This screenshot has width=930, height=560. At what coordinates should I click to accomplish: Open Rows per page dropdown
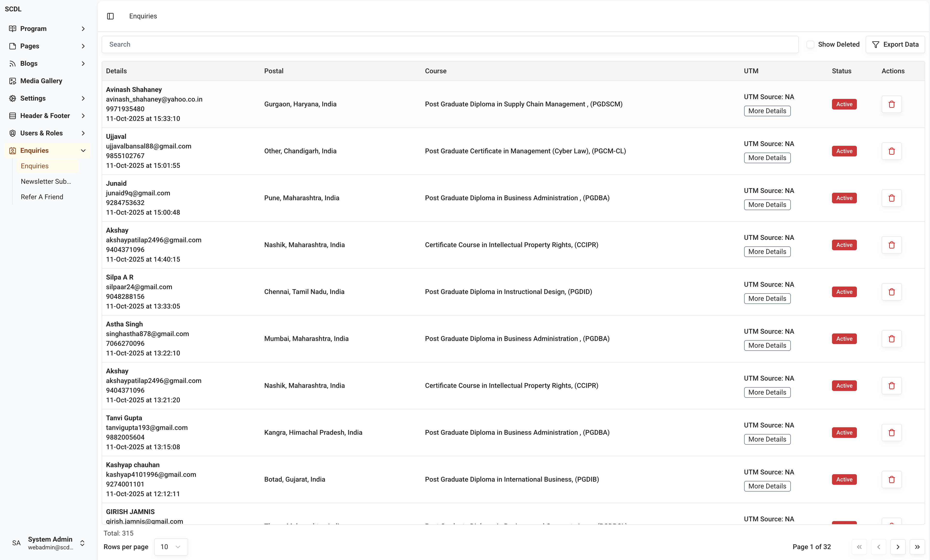pos(171,547)
